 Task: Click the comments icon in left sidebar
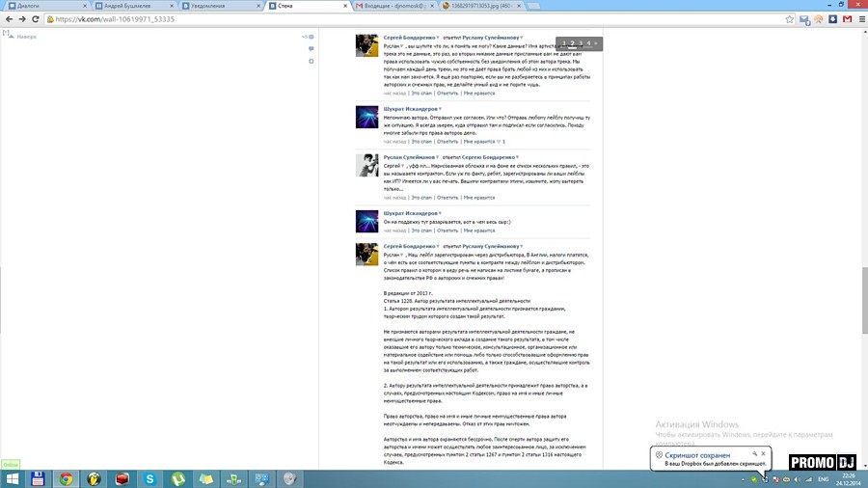coord(312,48)
